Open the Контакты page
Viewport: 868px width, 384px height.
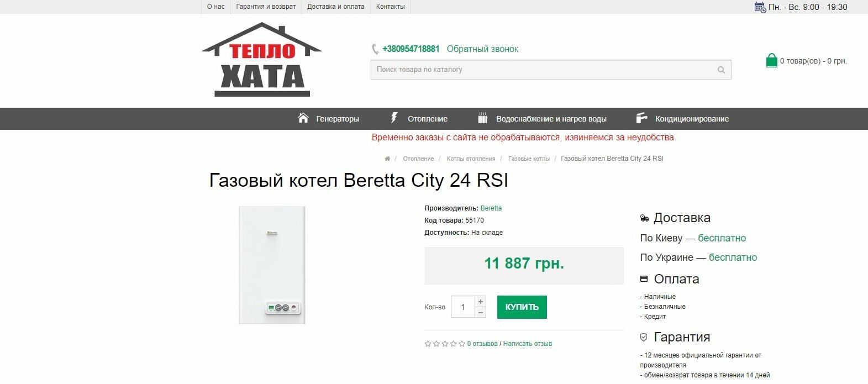[390, 7]
